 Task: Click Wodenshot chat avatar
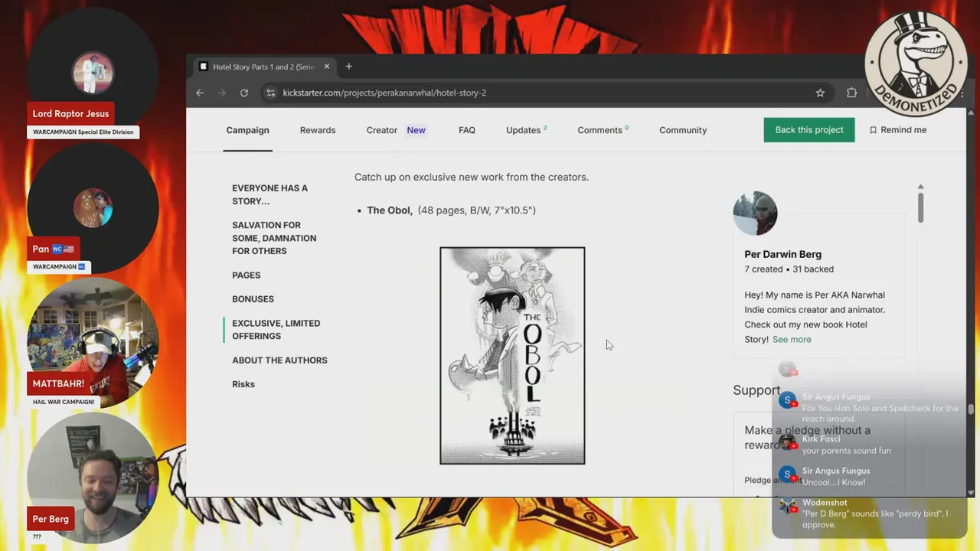coord(788,507)
